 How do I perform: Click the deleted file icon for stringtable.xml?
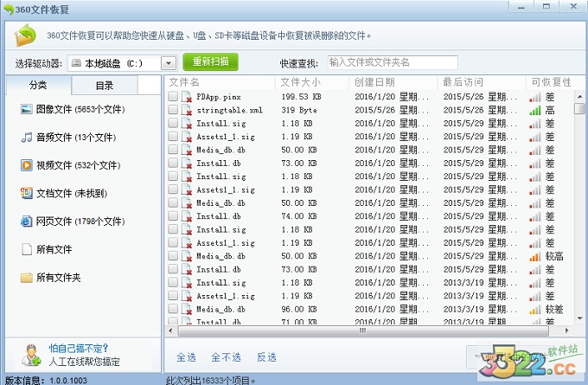pyautogui.click(x=187, y=111)
